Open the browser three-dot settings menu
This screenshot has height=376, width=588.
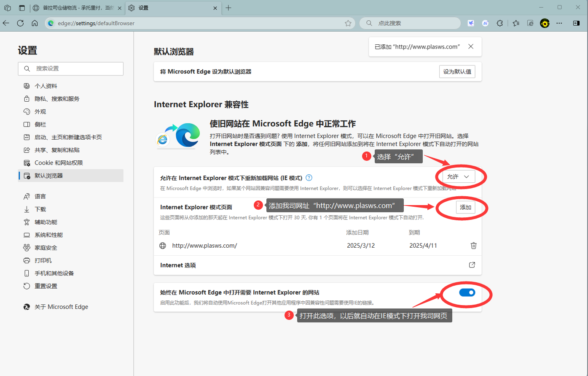pos(559,23)
